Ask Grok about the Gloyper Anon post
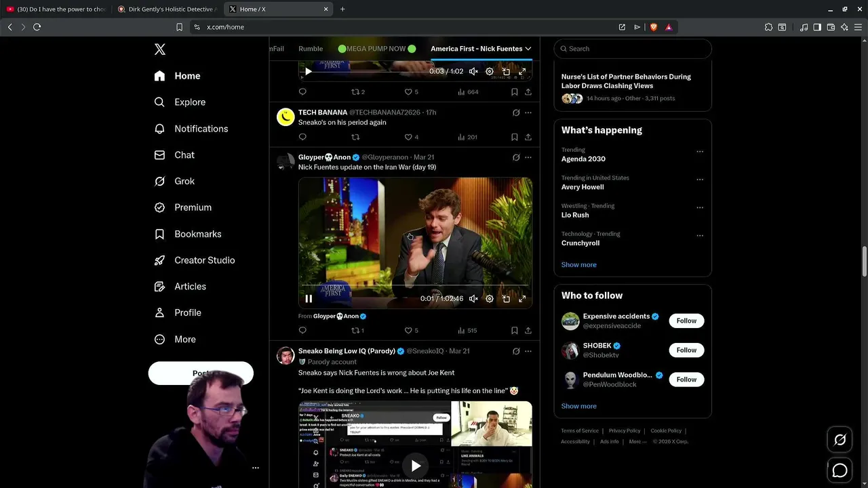This screenshot has width=868, height=488. (516, 157)
